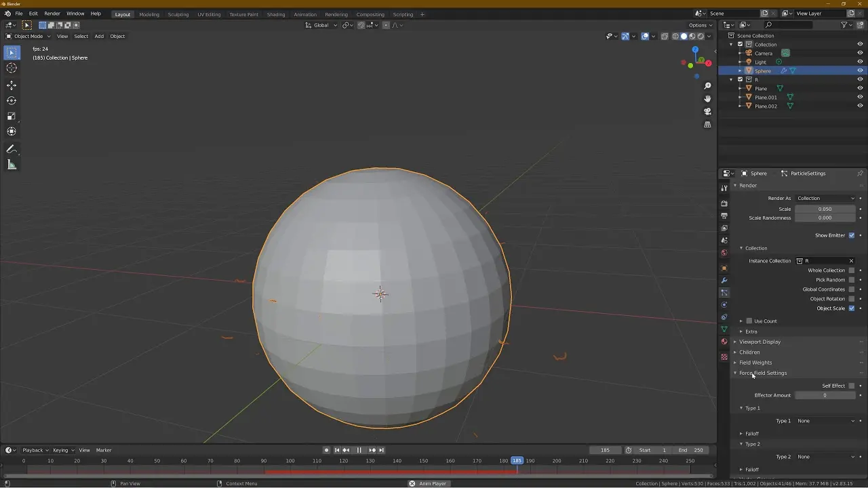Image resolution: width=868 pixels, height=488 pixels.
Task: Open the Keying popover in the timeline
Action: [62, 450]
